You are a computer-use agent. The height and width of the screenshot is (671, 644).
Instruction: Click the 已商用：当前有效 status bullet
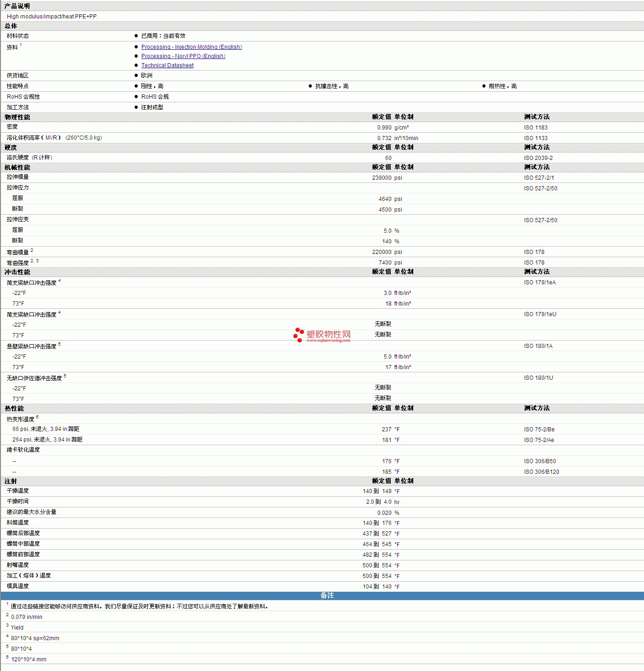(x=163, y=36)
